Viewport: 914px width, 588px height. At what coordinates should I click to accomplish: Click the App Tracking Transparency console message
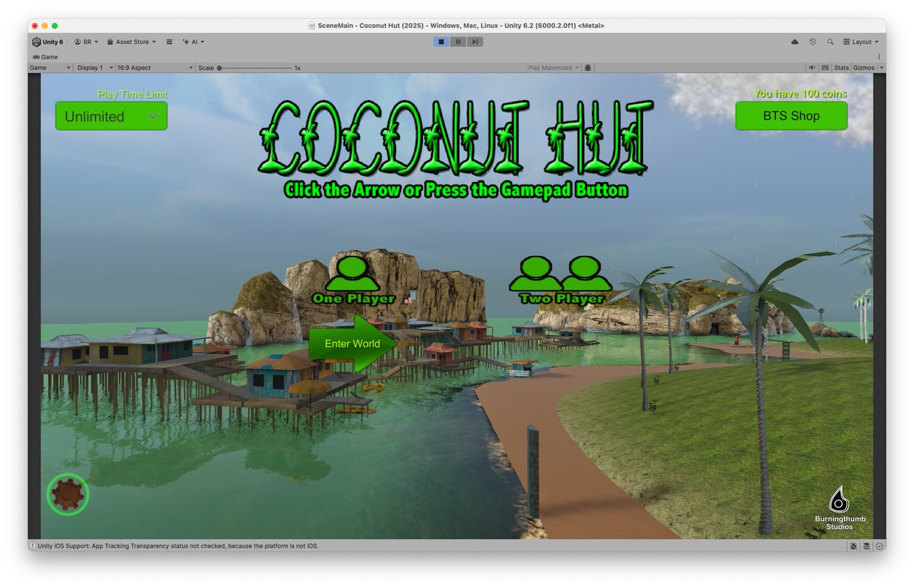tap(178, 546)
